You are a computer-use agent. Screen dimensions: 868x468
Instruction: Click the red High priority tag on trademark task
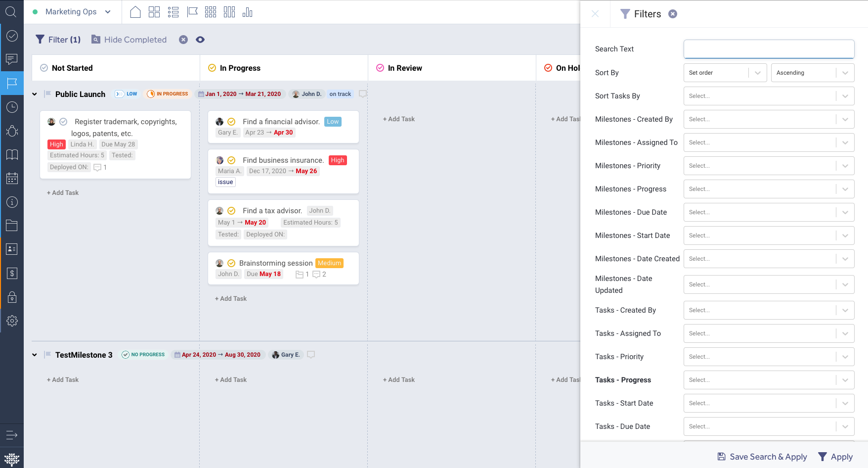coord(56,144)
